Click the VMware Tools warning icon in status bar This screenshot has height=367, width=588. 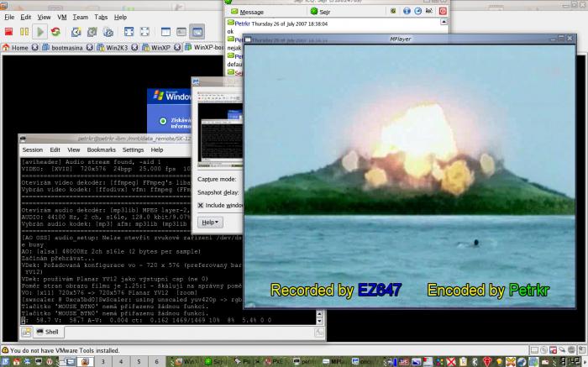pyautogui.click(x=5, y=350)
